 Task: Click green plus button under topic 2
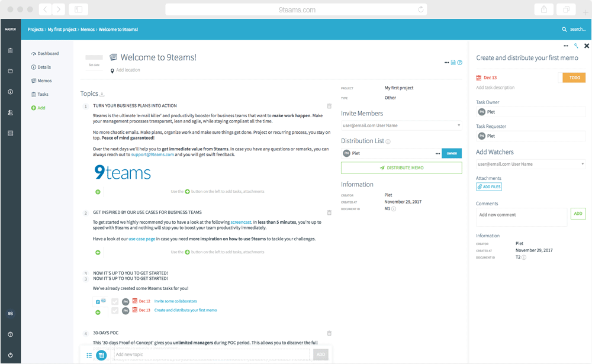point(98,252)
